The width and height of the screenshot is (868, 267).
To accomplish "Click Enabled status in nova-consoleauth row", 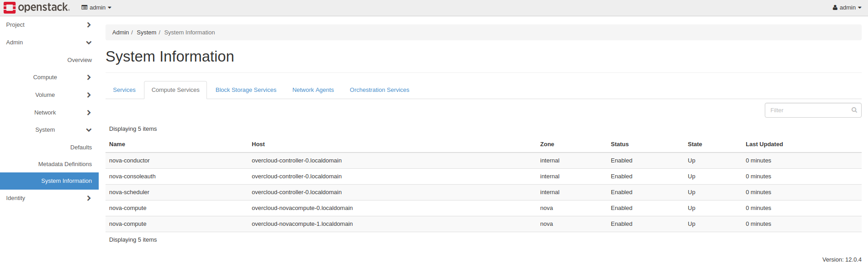I will click(621, 176).
